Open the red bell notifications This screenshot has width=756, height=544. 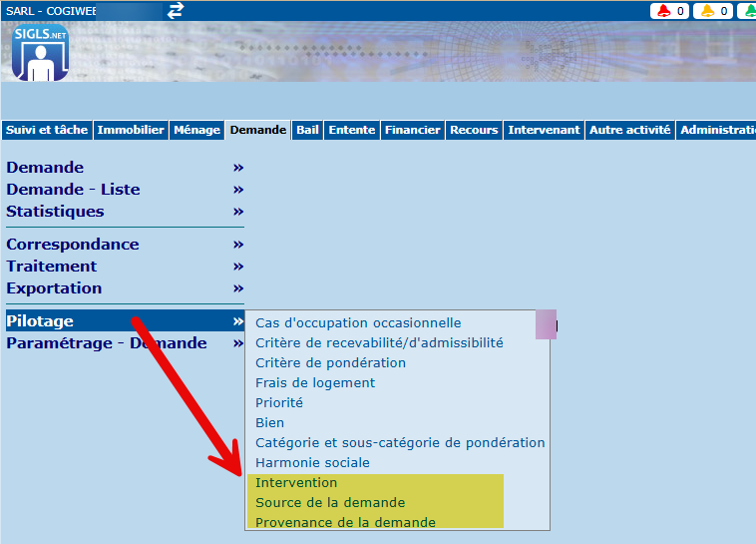tap(669, 11)
